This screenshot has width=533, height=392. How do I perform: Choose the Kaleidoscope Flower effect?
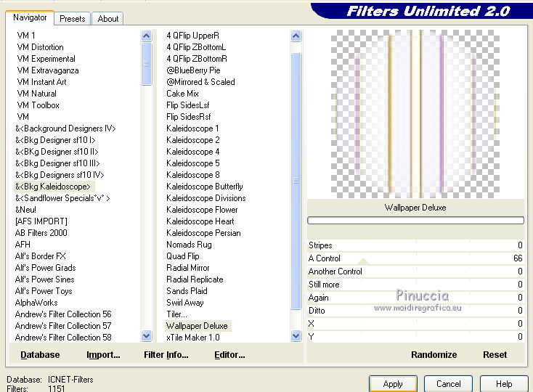[x=202, y=210]
